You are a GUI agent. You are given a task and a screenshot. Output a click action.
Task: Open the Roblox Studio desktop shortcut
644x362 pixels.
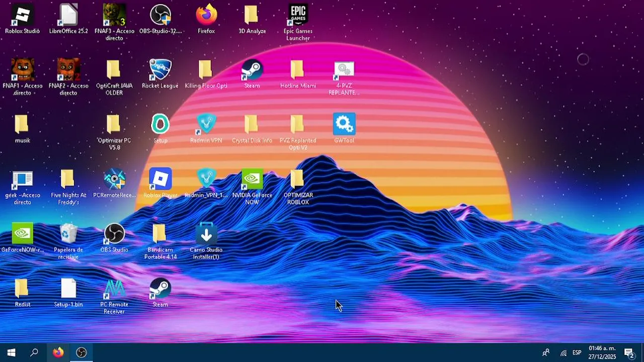click(22, 16)
